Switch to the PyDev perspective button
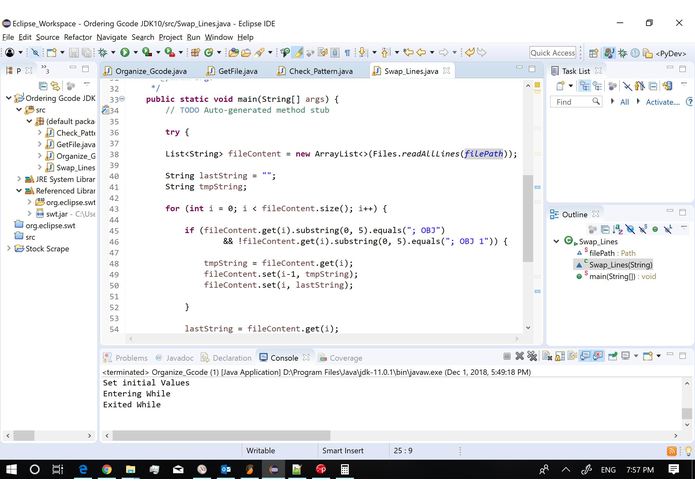The width and height of the screenshot is (695, 494). coord(665,54)
